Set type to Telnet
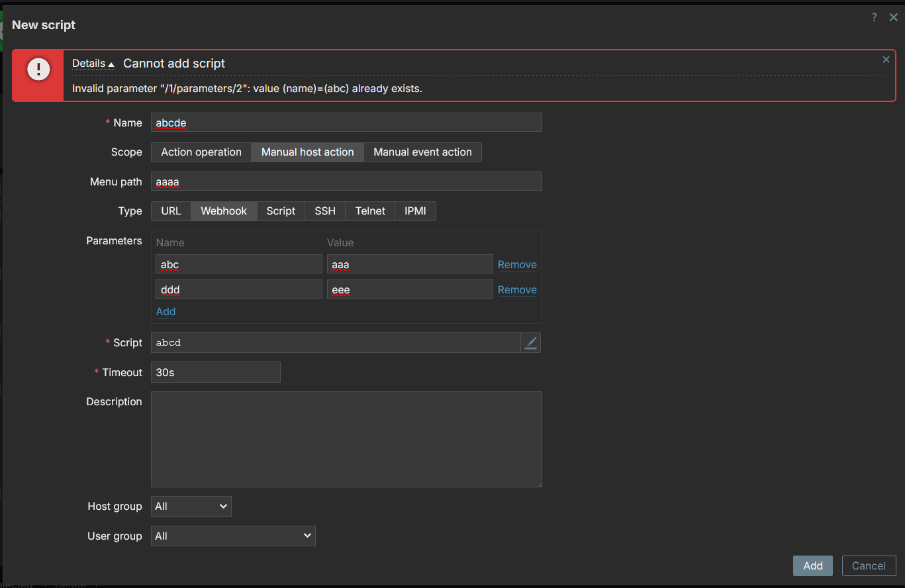The height and width of the screenshot is (588, 905). point(370,211)
